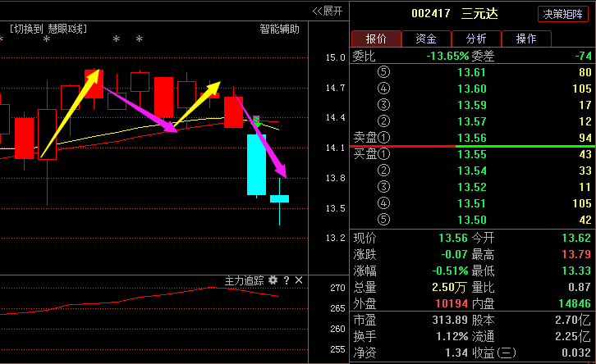Switch to the 报价 tab
596x364 pixels.
376,39
